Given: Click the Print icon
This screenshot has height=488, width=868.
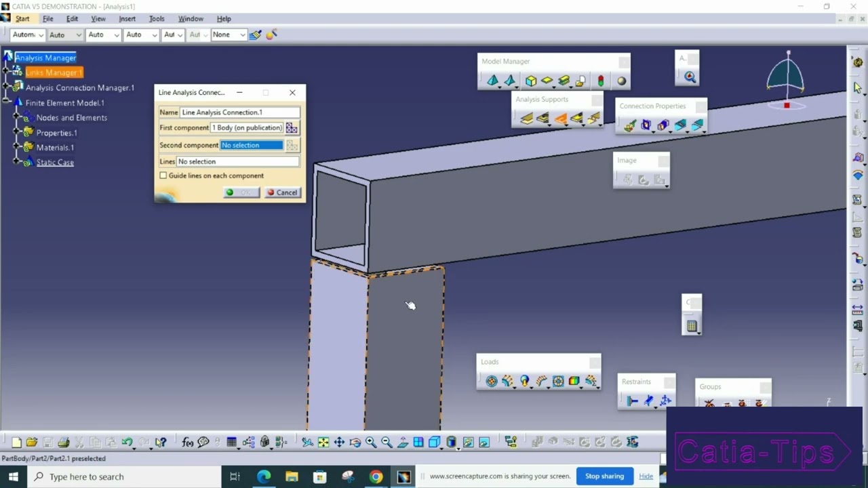Looking at the screenshot, I should pyautogui.click(x=64, y=443).
